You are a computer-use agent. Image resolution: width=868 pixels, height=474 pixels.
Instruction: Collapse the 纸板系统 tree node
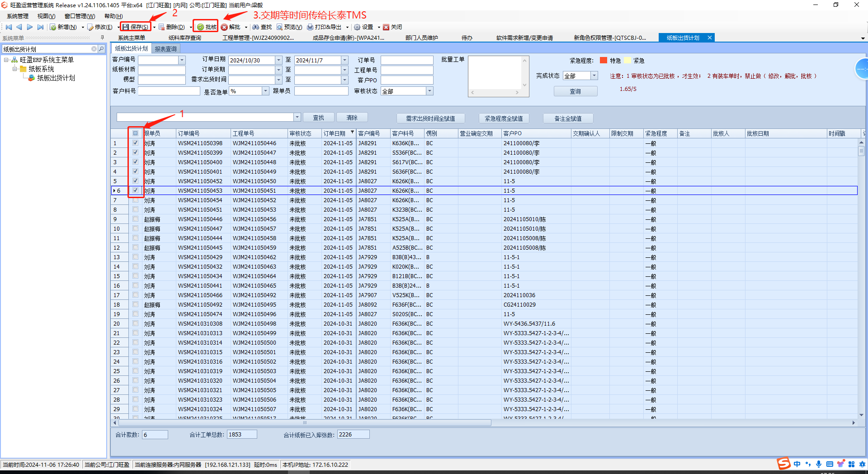tap(15, 69)
